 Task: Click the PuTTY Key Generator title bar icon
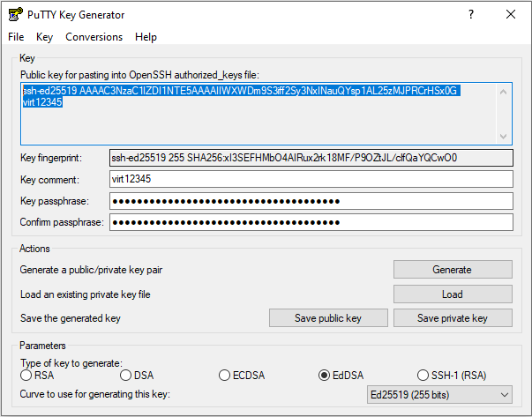15,15
